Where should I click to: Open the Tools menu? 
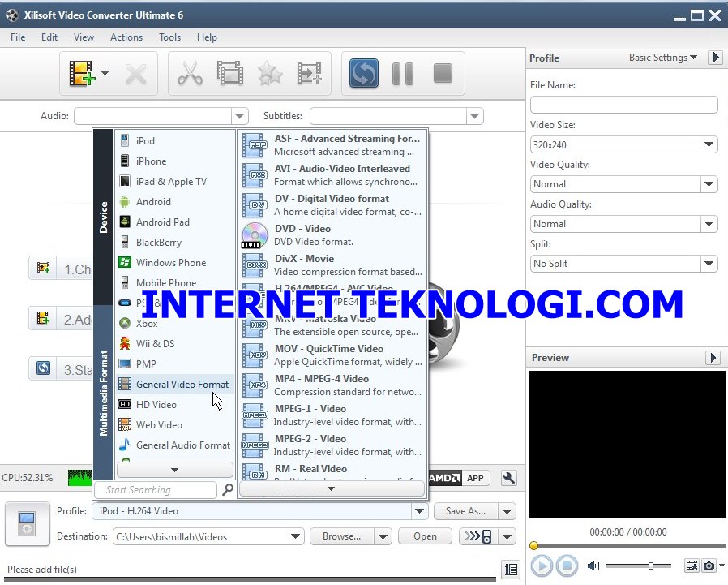coord(170,37)
